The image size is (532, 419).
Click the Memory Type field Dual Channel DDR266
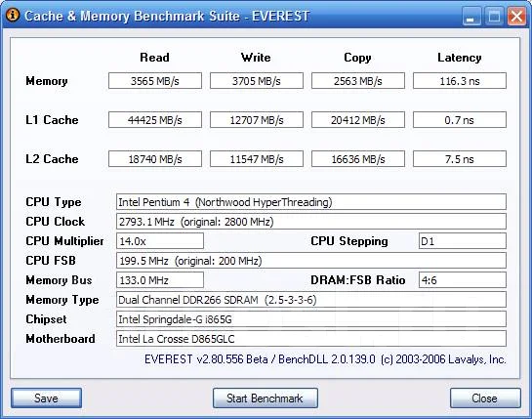coord(311,300)
